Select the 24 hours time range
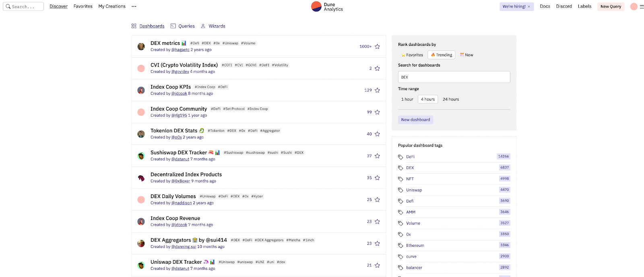This screenshot has width=644, height=277. (451, 99)
